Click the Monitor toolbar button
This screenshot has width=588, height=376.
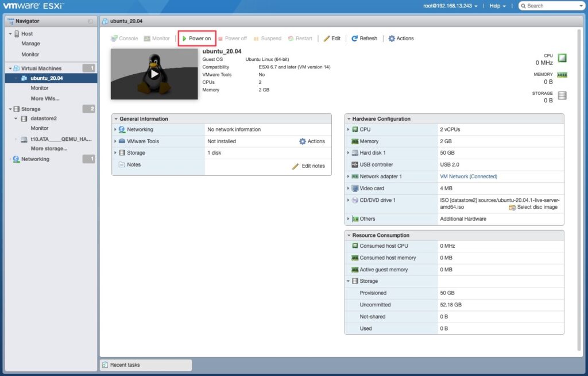(x=157, y=39)
